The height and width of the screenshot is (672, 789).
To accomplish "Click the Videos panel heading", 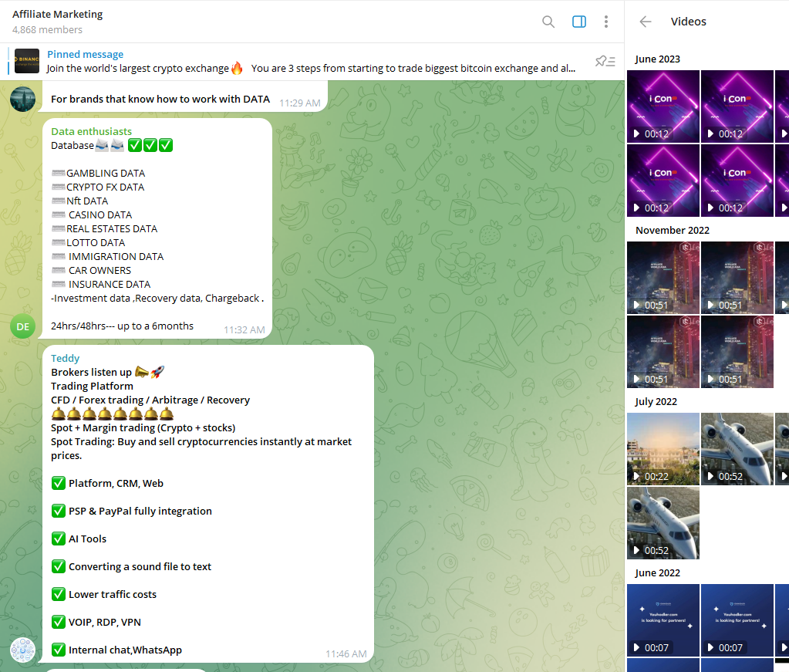I will tap(689, 22).
